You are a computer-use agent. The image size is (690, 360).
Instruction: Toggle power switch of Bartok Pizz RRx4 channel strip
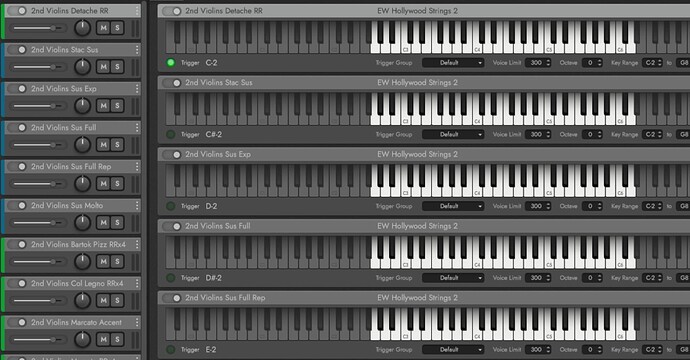pos(17,244)
